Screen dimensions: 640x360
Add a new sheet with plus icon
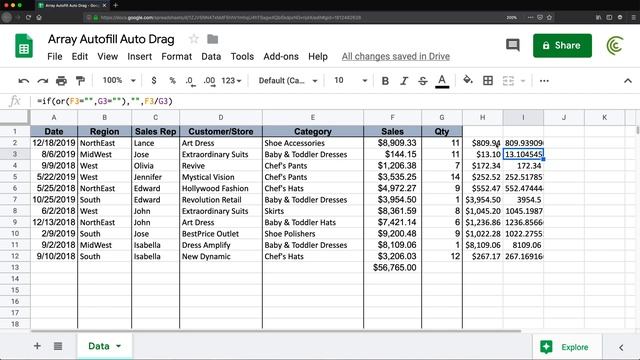point(37,346)
